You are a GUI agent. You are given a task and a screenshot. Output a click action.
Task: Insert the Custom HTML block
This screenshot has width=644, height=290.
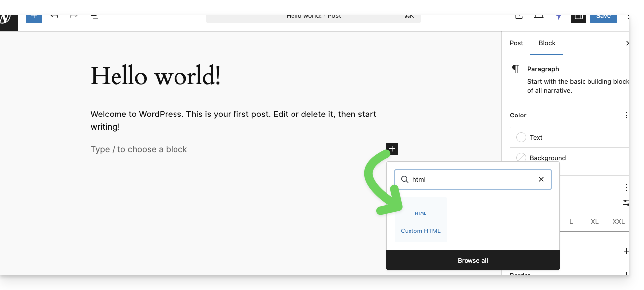pyautogui.click(x=420, y=220)
